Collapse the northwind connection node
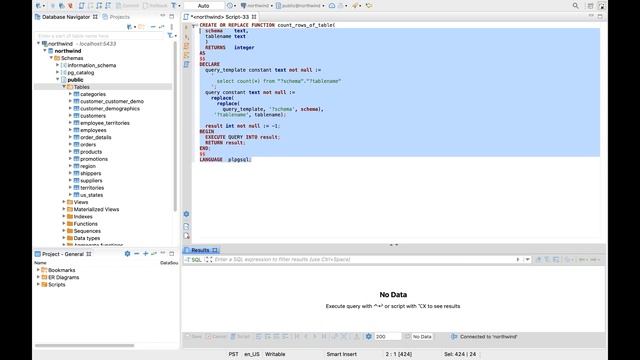640x360 pixels. 38,43
